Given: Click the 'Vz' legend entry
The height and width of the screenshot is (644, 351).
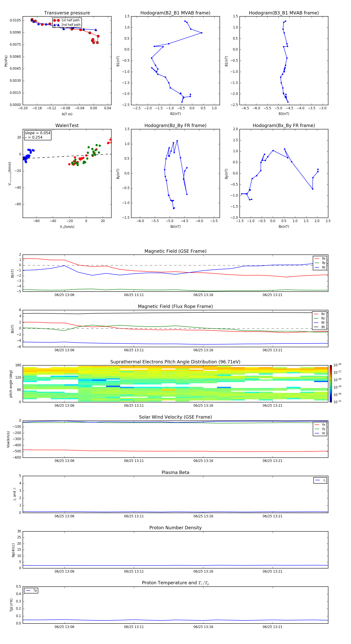Looking at the screenshot, I should (x=320, y=433).
